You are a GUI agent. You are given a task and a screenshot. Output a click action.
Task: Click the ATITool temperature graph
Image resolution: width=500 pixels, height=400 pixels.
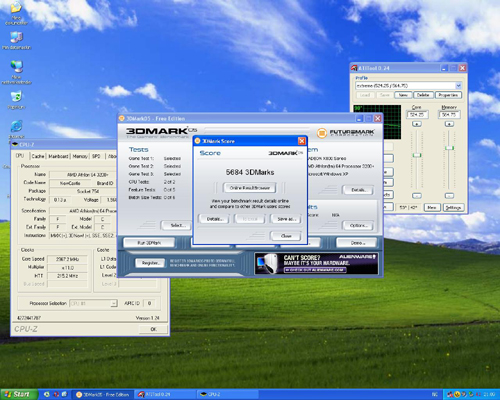(377, 122)
